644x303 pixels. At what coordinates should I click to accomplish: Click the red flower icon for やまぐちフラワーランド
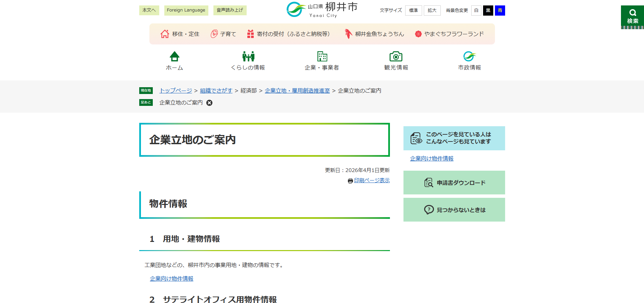pyautogui.click(x=418, y=34)
